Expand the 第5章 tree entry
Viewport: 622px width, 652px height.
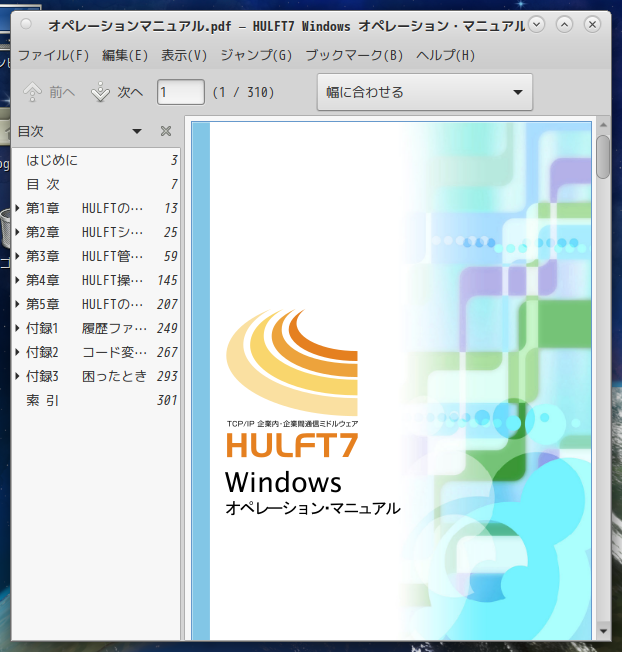tap(17, 304)
